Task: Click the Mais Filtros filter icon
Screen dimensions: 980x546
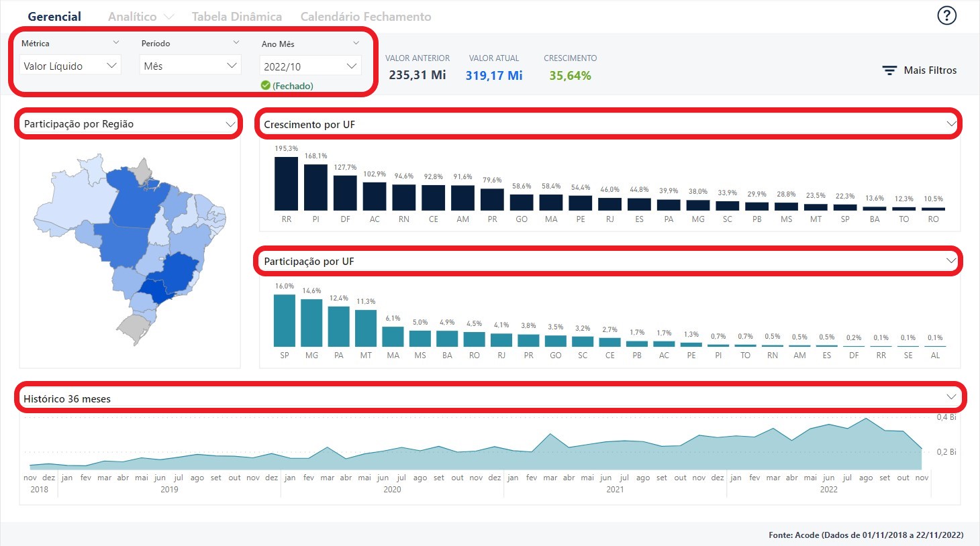Action: (x=889, y=70)
